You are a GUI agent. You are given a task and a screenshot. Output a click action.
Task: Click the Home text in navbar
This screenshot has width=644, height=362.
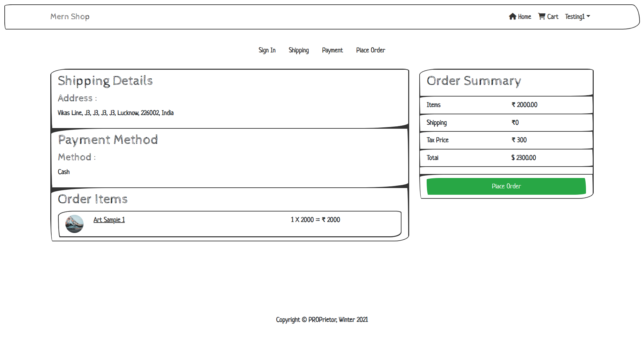pos(524,17)
